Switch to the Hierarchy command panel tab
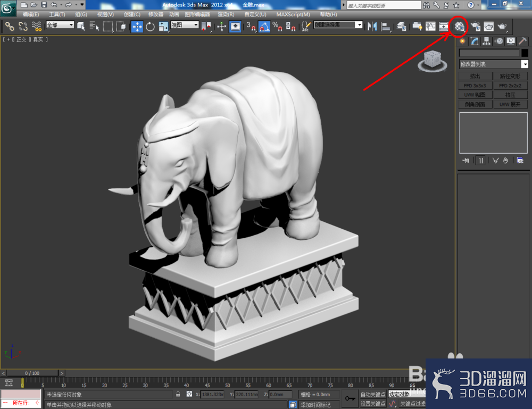The height and width of the screenshot is (409, 532). [487, 41]
